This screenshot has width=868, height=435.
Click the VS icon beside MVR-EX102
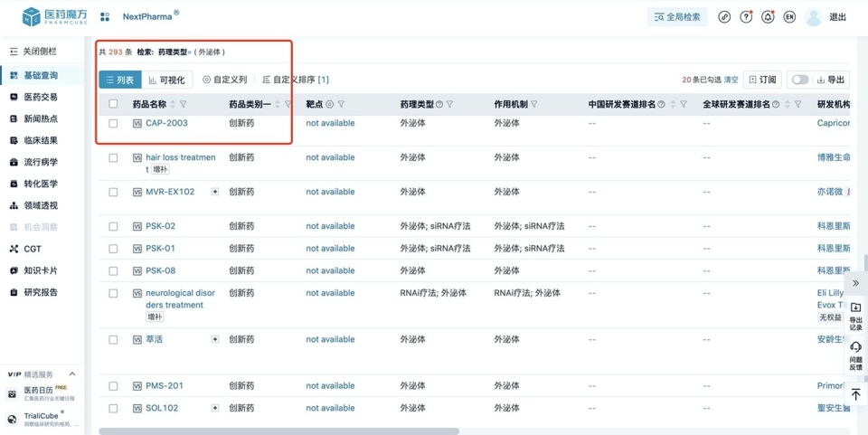tap(137, 192)
